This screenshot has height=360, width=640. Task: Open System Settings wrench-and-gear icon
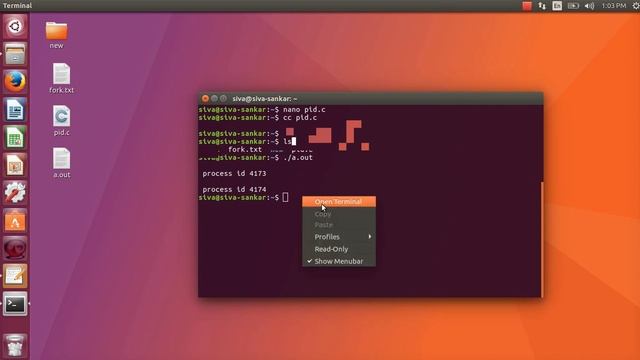click(x=15, y=193)
